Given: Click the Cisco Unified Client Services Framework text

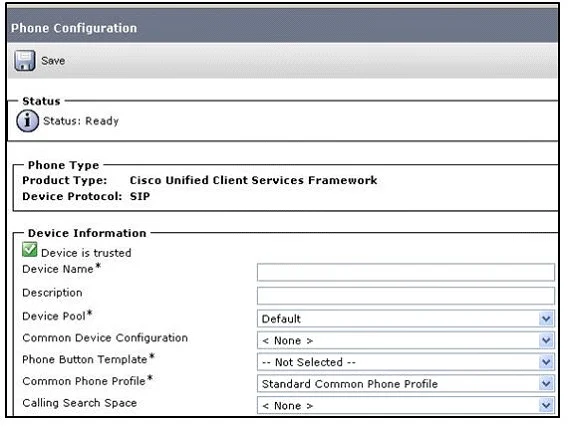Looking at the screenshot, I should pyautogui.click(x=253, y=180).
